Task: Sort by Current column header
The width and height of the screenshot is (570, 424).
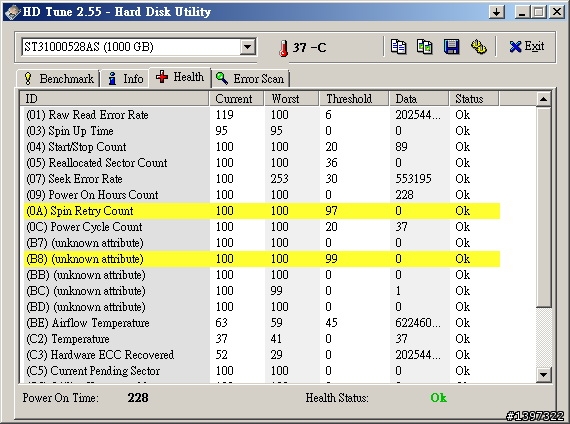Action: click(237, 99)
